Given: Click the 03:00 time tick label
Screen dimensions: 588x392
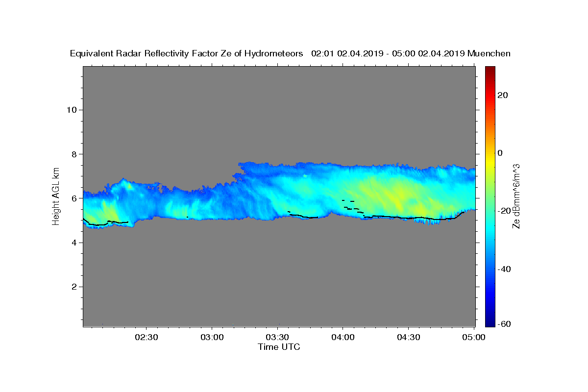Looking at the screenshot, I should pyautogui.click(x=212, y=337).
